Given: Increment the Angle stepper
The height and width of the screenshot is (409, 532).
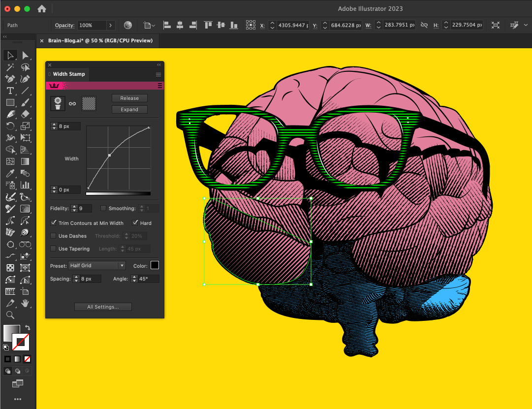Looking at the screenshot, I should (135, 277).
